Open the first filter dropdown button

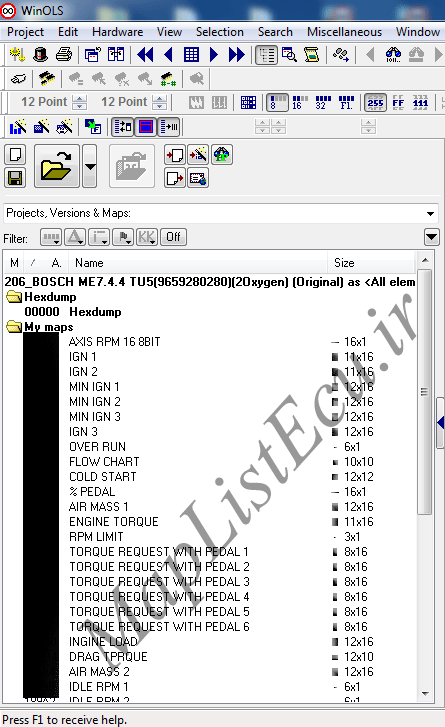click(x=51, y=237)
